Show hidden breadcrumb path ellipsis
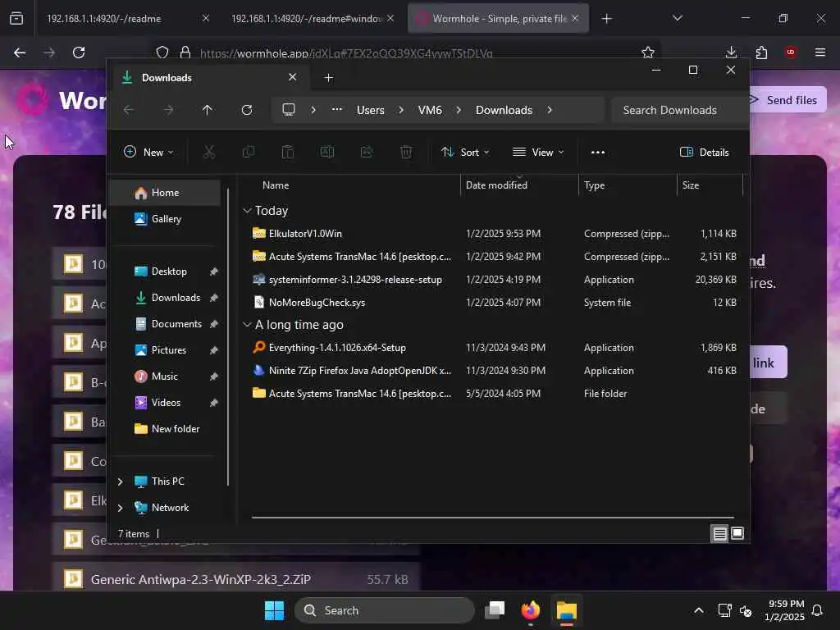This screenshot has width=840, height=630. [x=337, y=109]
